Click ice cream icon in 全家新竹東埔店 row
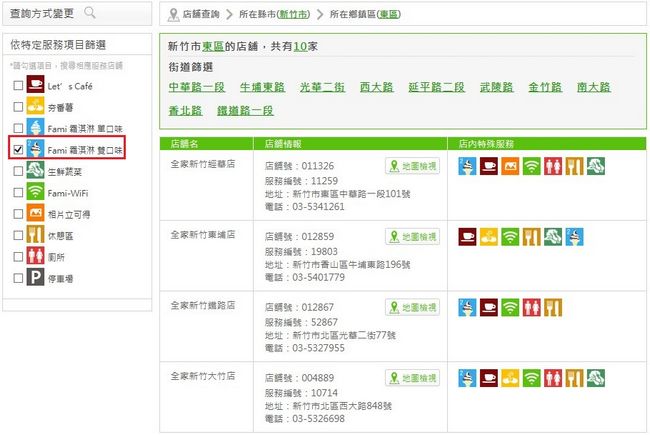The height and width of the screenshot is (435, 650). coord(574,237)
